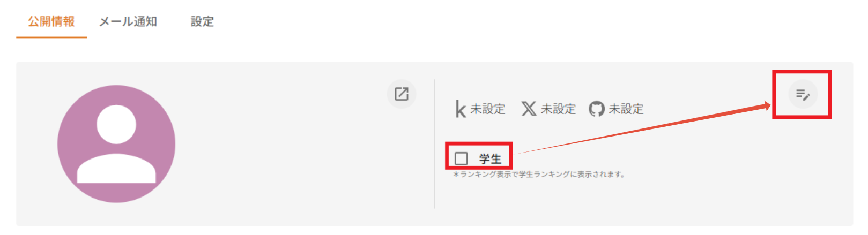The height and width of the screenshot is (235, 868).
Task: Click the white person silhouette in avatar
Action: [x=116, y=143]
